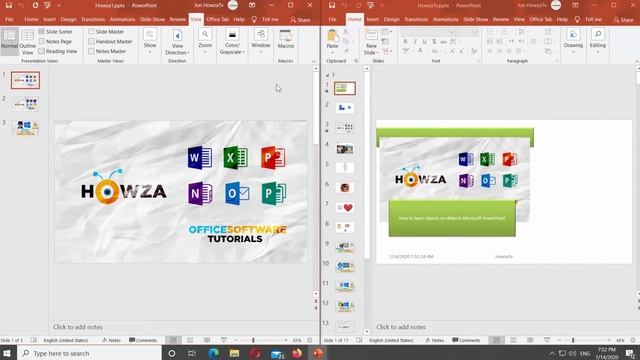Collapse the ribbon in left window
This screenshot has width=640, height=360.
[x=314, y=61]
